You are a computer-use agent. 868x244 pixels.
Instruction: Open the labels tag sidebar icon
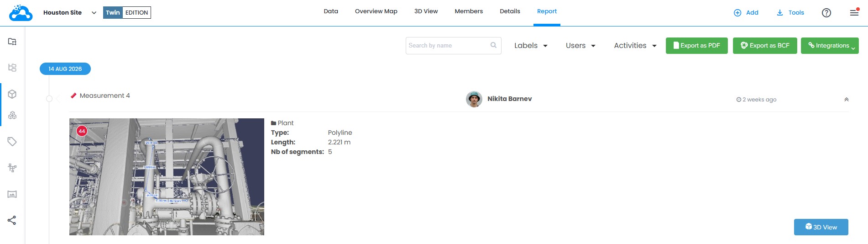12,142
